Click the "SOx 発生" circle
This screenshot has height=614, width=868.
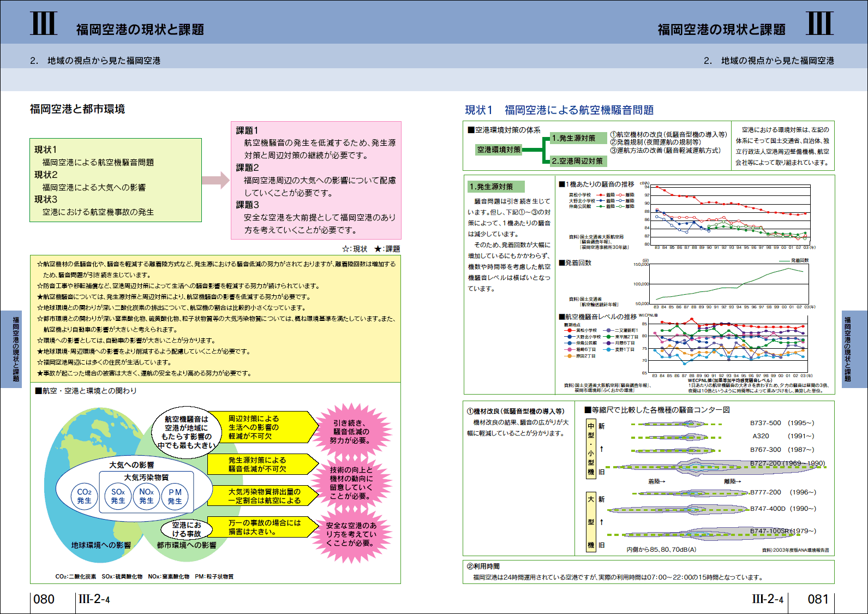(118, 496)
